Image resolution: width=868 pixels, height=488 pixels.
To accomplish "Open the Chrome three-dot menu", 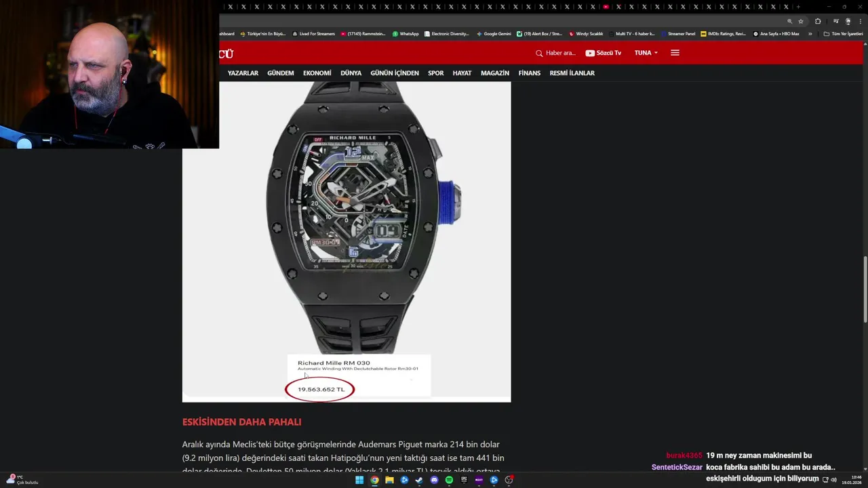I will point(859,21).
